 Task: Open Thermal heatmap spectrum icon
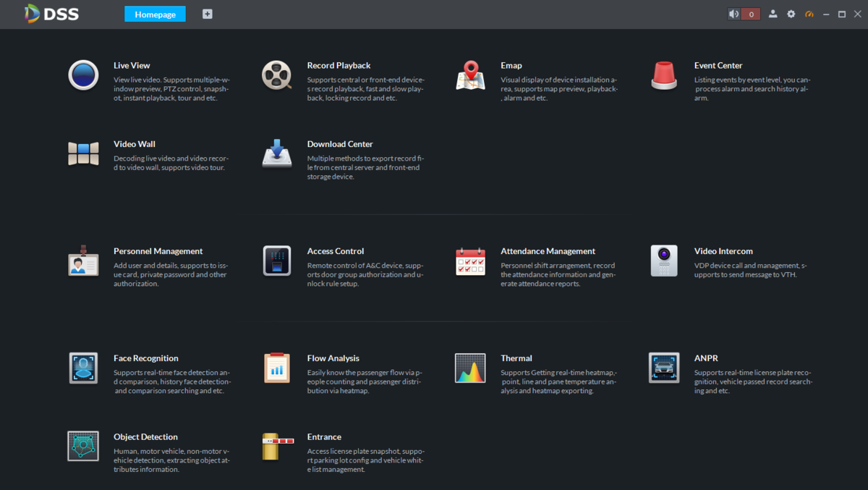click(470, 368)
